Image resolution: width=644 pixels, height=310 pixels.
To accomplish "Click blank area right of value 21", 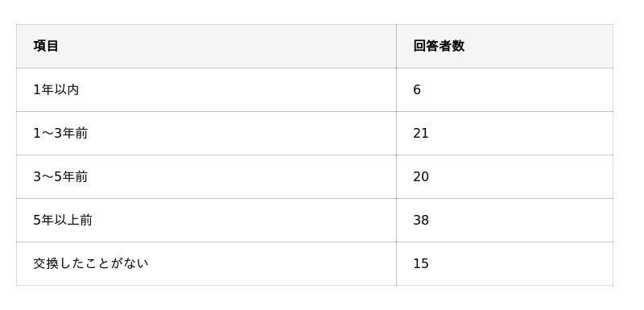I will coord(521,133).
